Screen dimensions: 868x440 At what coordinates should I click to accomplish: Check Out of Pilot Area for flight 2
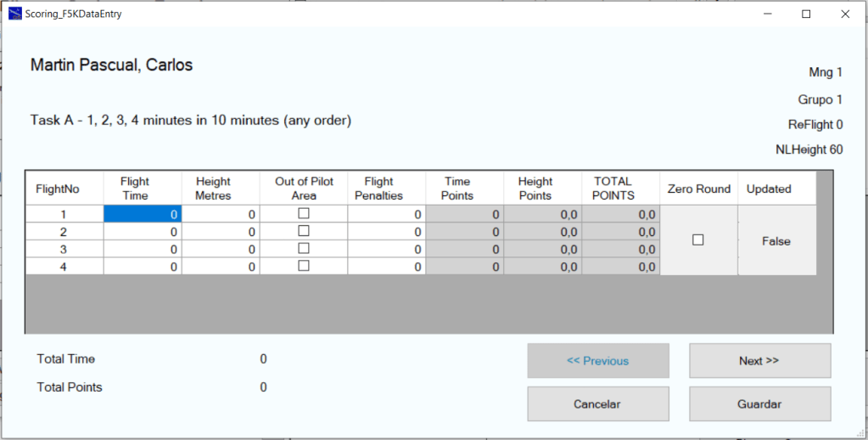pyautogui.click(x=304, y=231)
